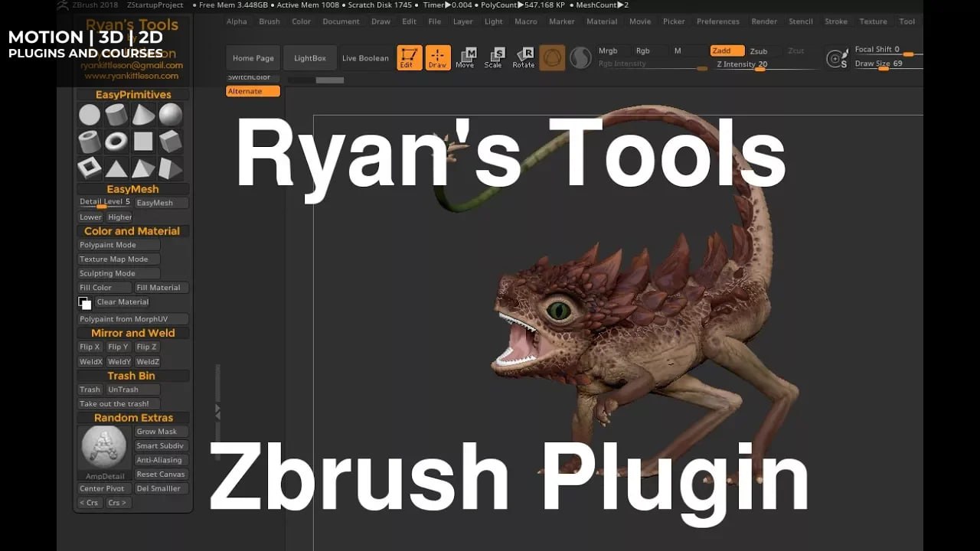
Task: Open LightBox browser
Action: (x=310, y=58)
